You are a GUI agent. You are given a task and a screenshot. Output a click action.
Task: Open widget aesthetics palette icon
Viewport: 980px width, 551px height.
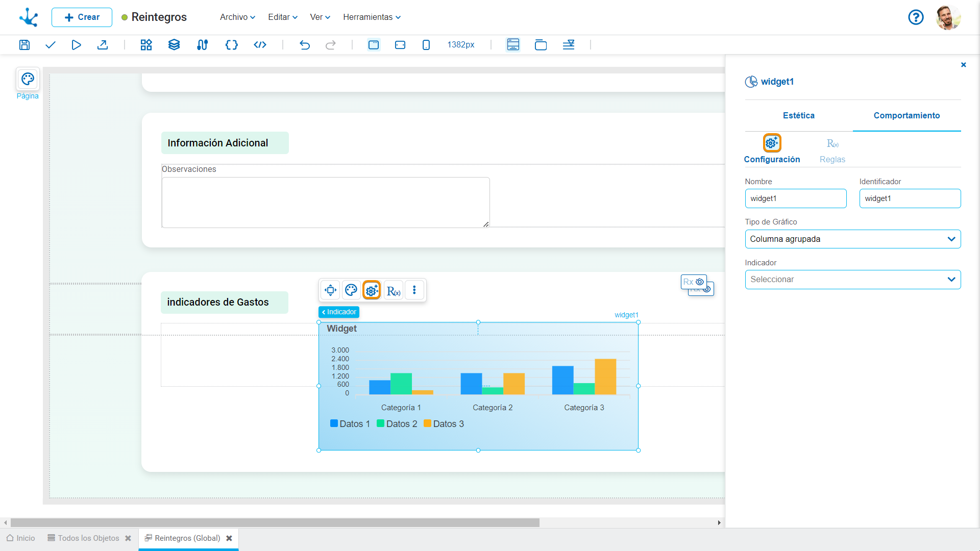pos(351,290)
